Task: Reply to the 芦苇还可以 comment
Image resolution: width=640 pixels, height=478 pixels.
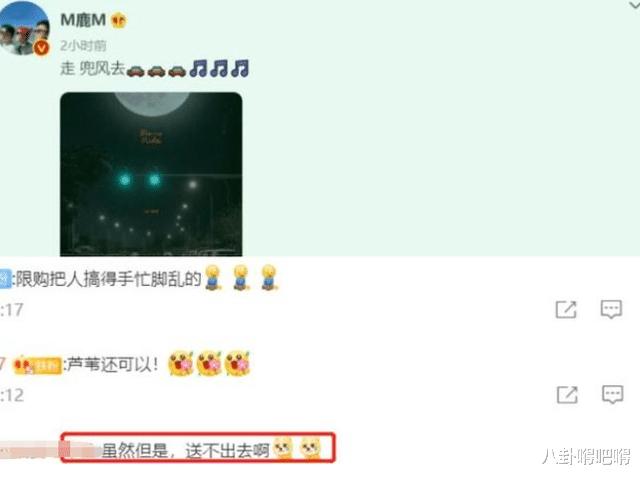Action: [x=613, y=395]
